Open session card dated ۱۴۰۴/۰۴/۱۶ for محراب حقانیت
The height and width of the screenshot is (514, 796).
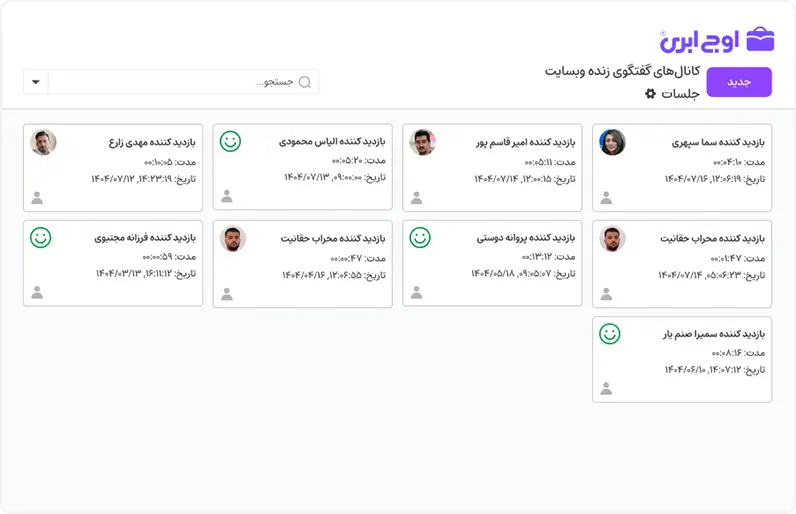[x=303, y=264]
